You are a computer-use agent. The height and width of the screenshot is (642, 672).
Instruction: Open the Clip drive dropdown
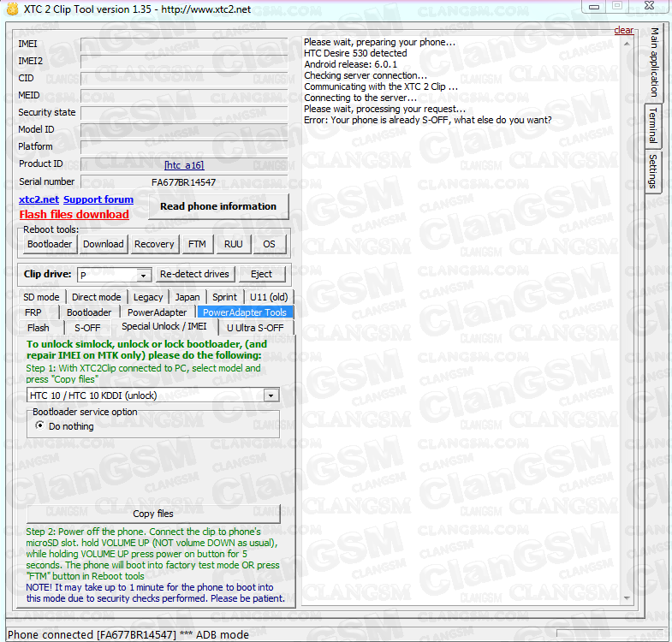point(143,275)
